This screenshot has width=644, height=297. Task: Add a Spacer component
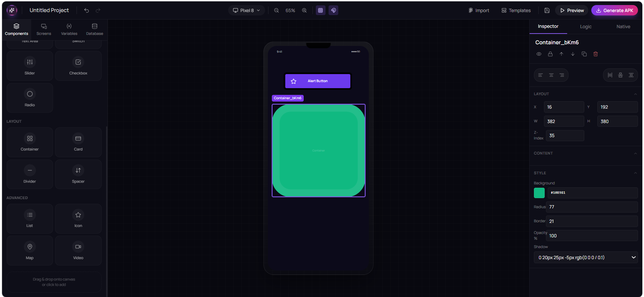78,174
